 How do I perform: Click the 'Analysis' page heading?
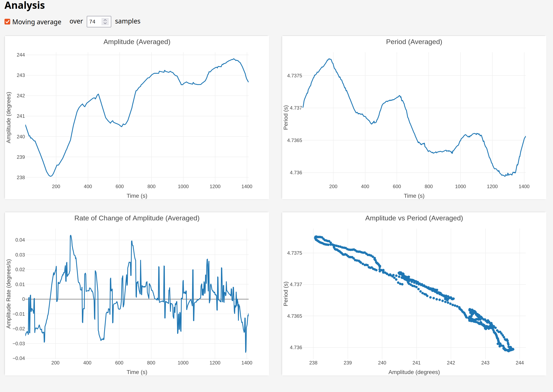coord(25,5)
